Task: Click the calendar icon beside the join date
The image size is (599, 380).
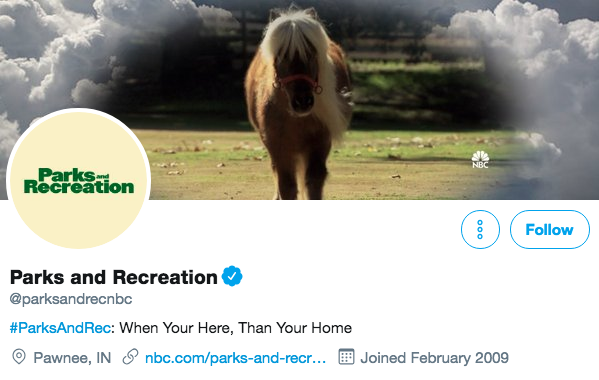Action: tap(346, 357)
